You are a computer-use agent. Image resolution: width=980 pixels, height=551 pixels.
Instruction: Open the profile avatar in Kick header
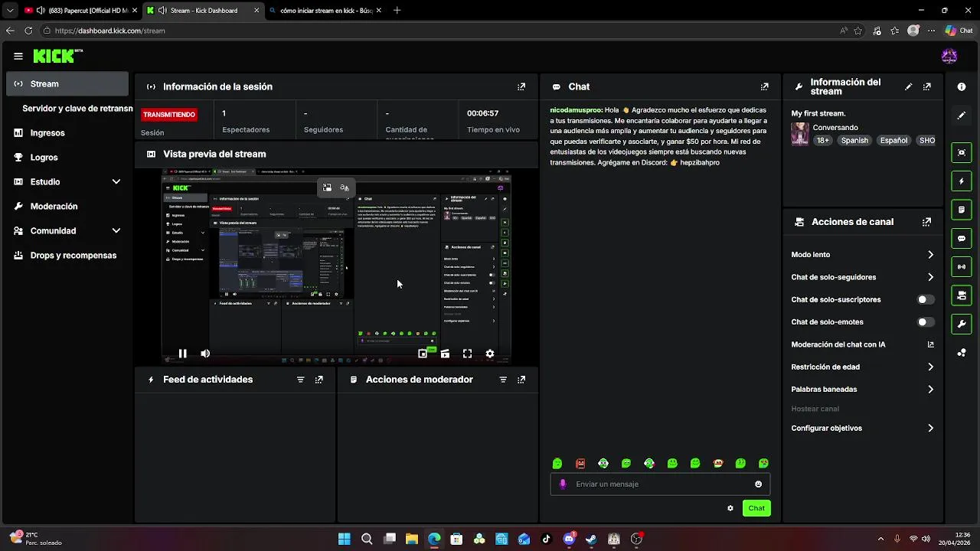click(x=949, y=56)
